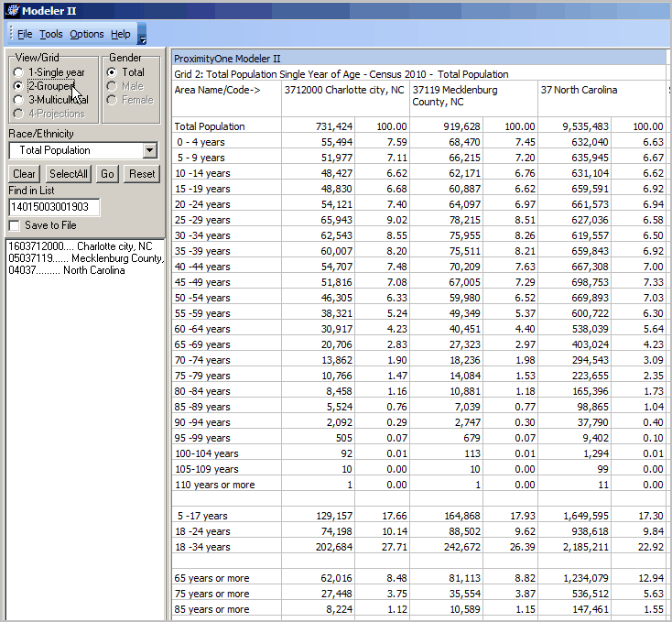Select the 4-Projections view option
This screenshot has height=622, width=672.
pos(49,114)
